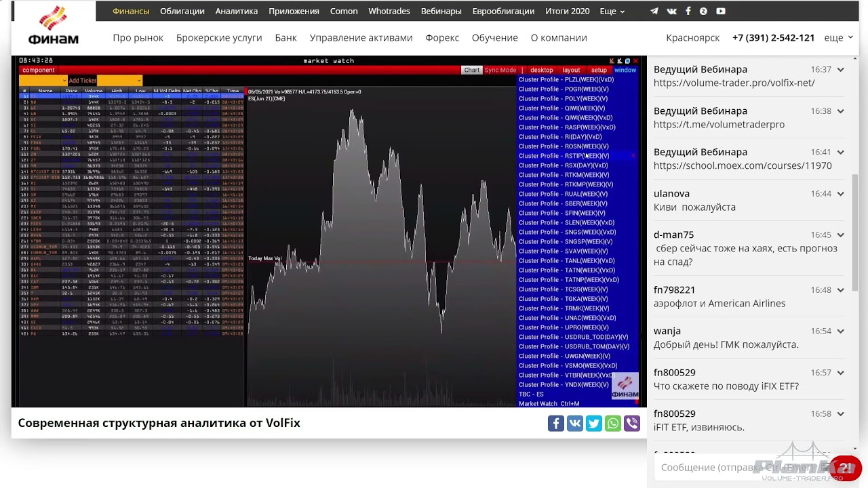868x488 pixels.
Task: Open the Whotrades top menu
Action: 389,11
